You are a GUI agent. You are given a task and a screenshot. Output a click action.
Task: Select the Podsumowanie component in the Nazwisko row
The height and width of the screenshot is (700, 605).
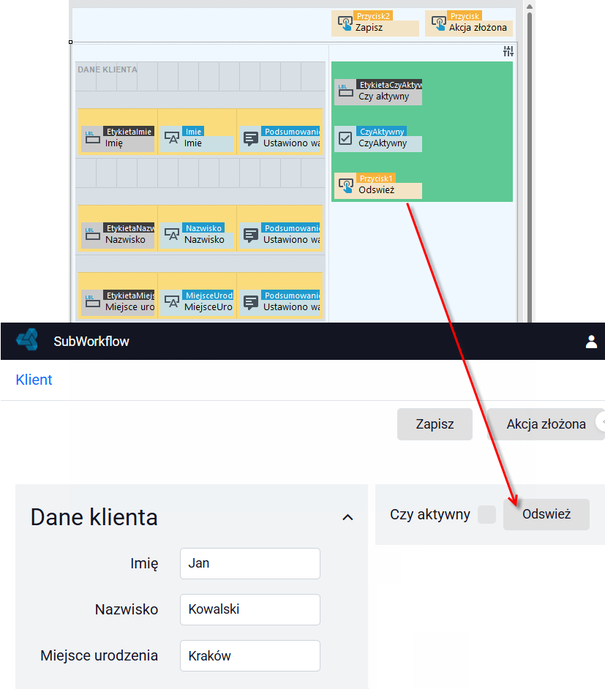(280, 235)
